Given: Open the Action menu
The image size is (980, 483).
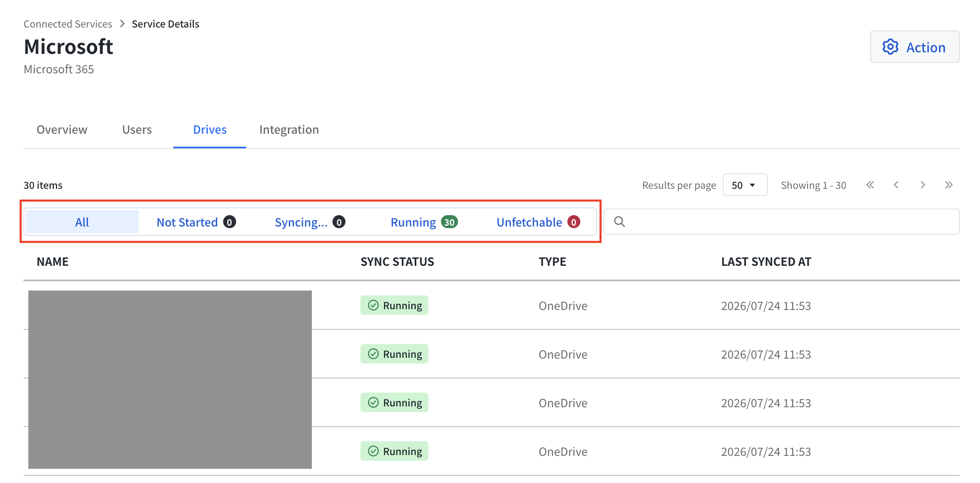Looking at the screenshot, I should point(914,47).
